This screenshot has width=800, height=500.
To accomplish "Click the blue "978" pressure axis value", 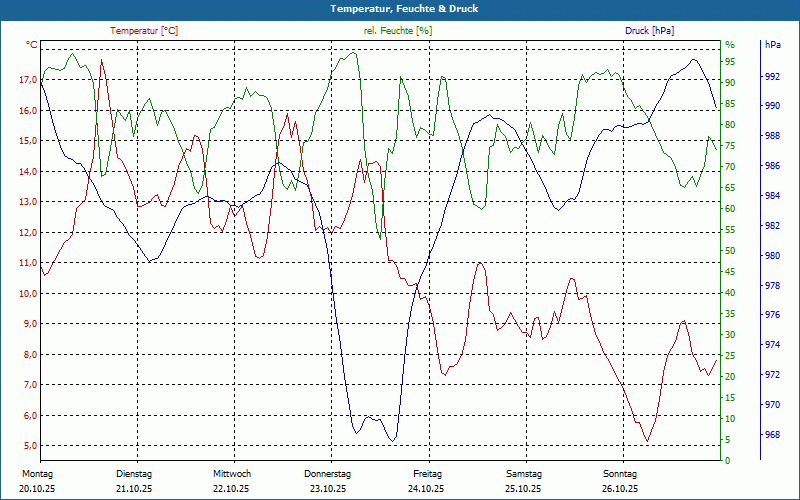I will (772, 286).
